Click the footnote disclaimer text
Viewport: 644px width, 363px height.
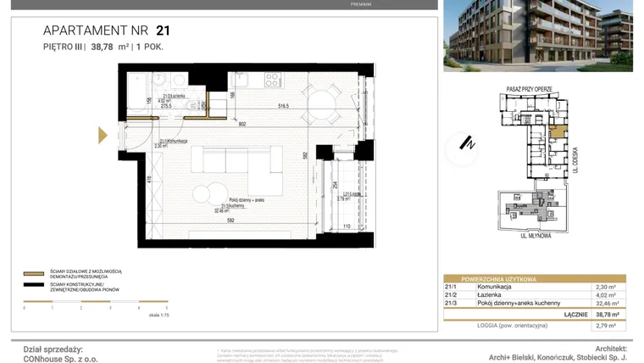[308, 355]
